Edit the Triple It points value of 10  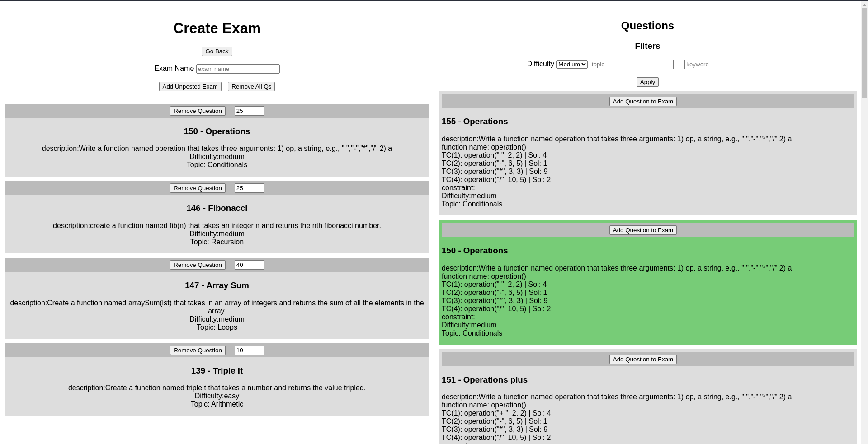(249, 351)
